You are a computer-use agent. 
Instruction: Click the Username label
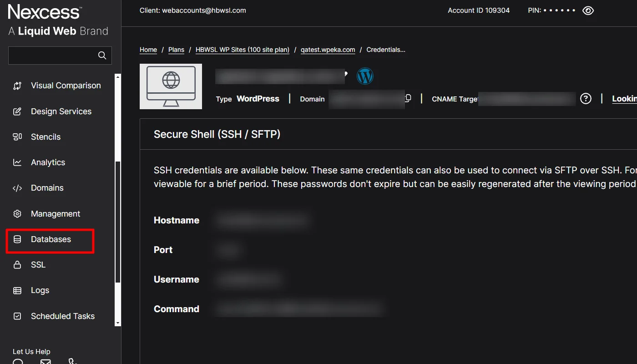177,279
